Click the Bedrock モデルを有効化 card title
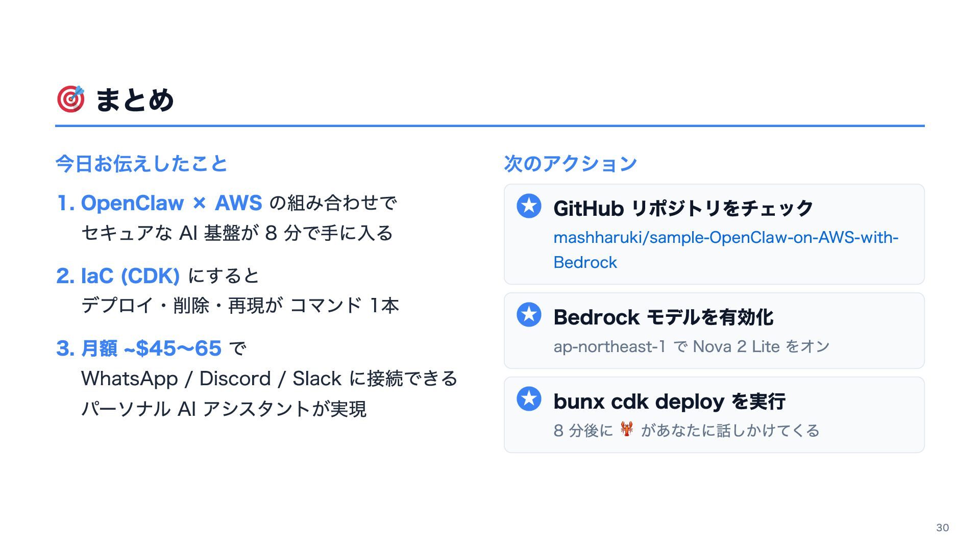This screenshot has width=980, height=551. pos(663,317)
